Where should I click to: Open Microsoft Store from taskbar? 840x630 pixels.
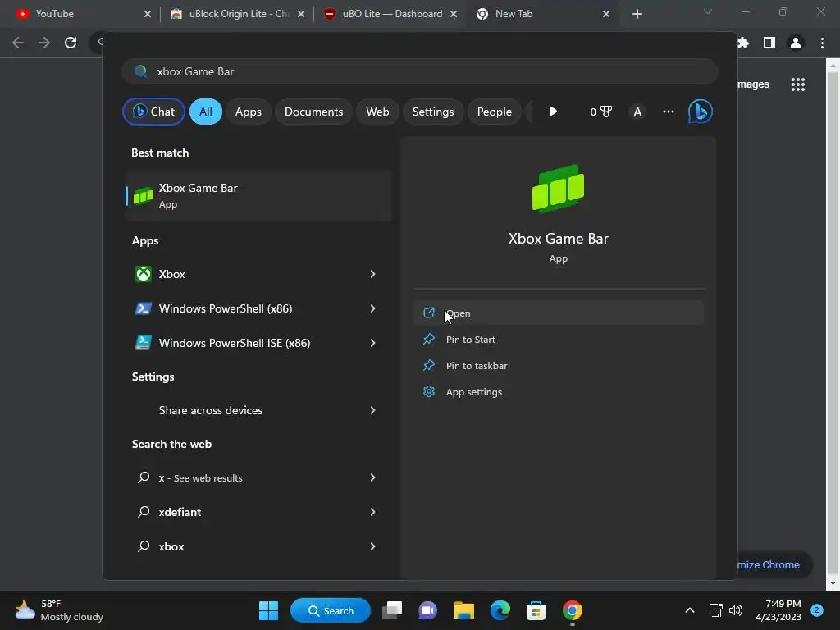(x=536, y=610)
